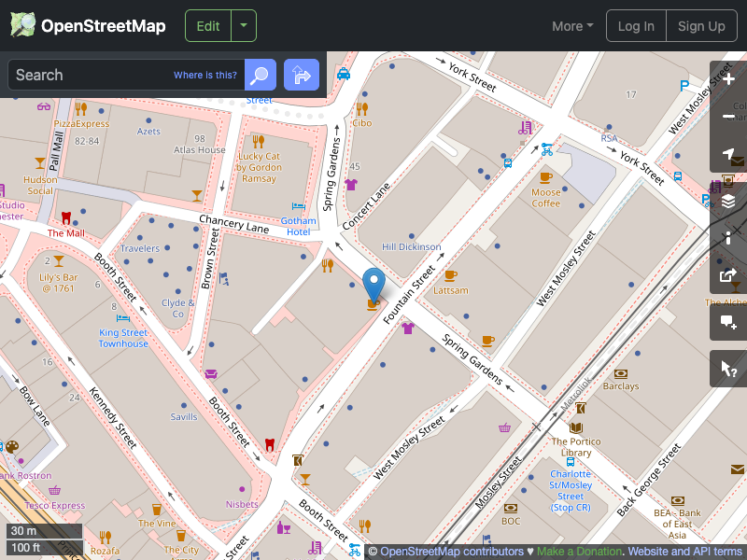
Task: Expand the Edit button dropdown arrow
Action: pos(243,25)
